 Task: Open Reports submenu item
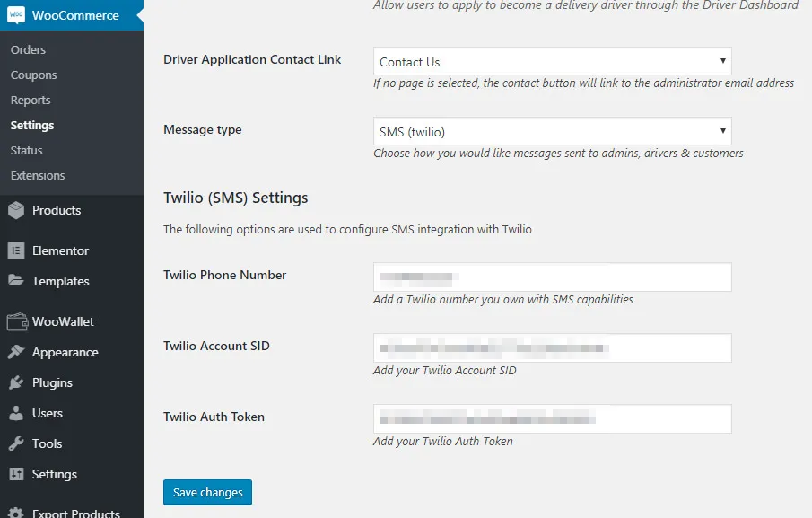coord(31,100)
